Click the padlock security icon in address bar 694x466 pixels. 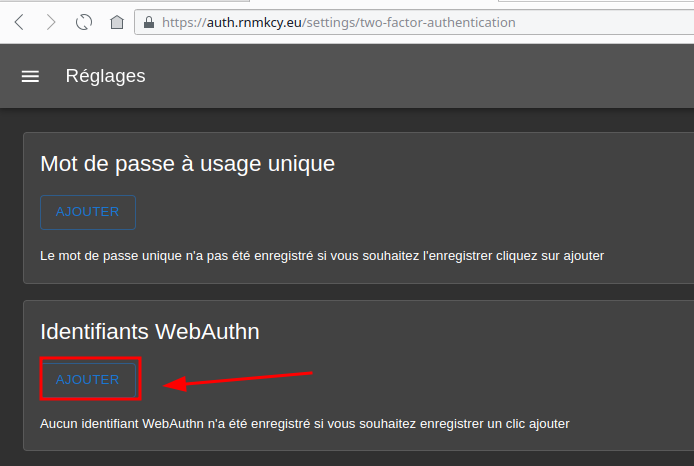[x=149, y=22]
